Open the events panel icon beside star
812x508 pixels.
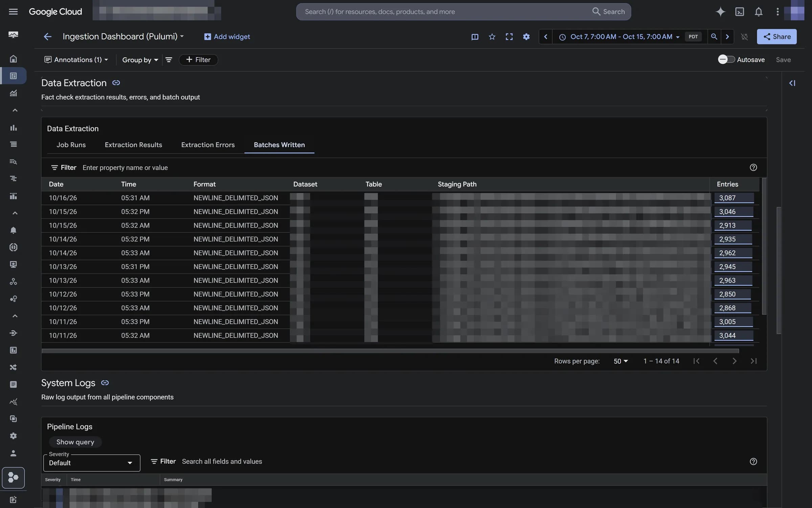(x=475, y=37)
